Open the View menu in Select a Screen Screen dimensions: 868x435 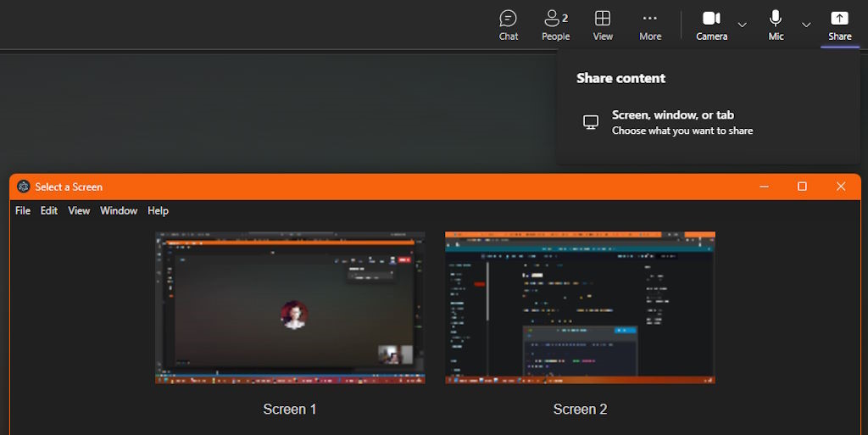tap(79, 211)
